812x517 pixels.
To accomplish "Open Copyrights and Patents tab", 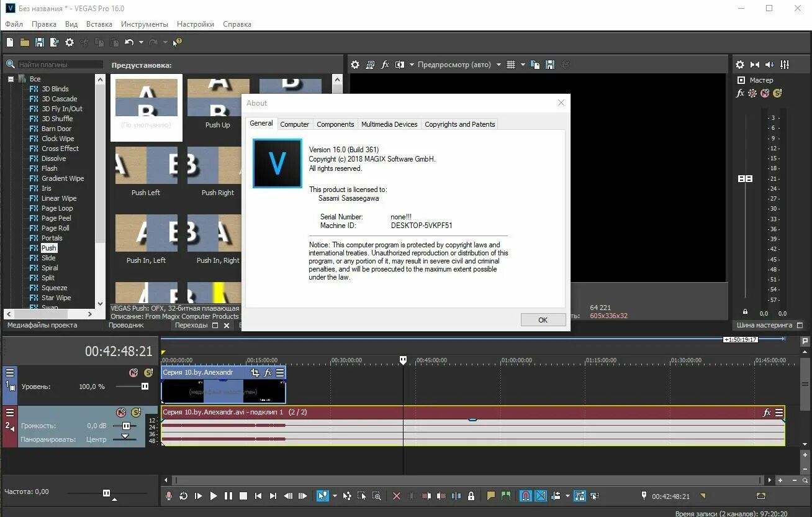I will (460, 124).
